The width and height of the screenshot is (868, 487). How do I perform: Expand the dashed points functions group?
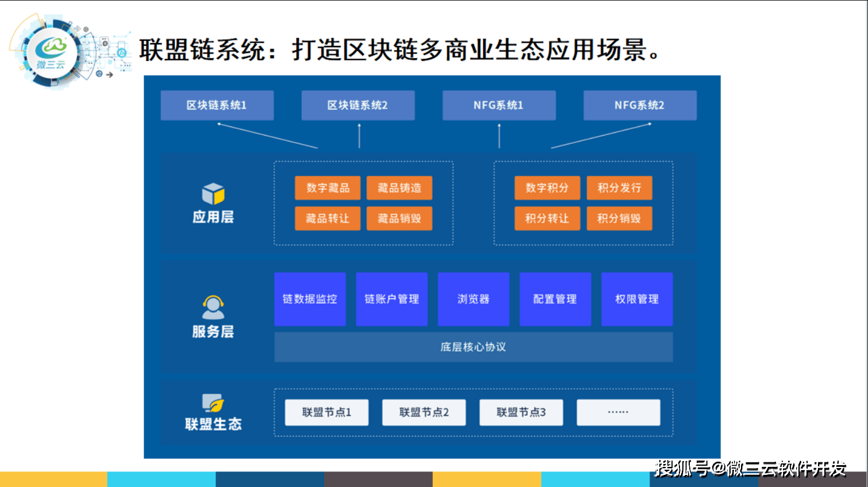583,203
